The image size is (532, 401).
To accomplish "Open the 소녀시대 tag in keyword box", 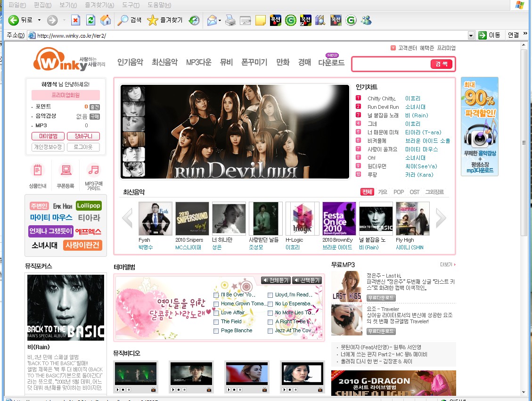I will [44, 246].
